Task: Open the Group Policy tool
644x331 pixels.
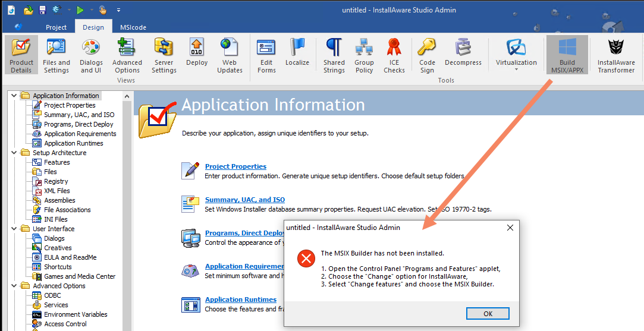Action: [364, 55]
